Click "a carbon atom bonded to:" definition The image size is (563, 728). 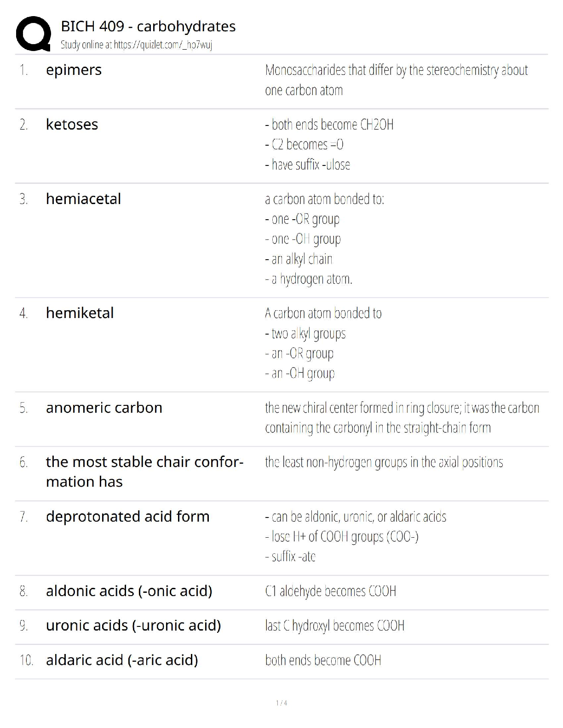tap(324, 199)
